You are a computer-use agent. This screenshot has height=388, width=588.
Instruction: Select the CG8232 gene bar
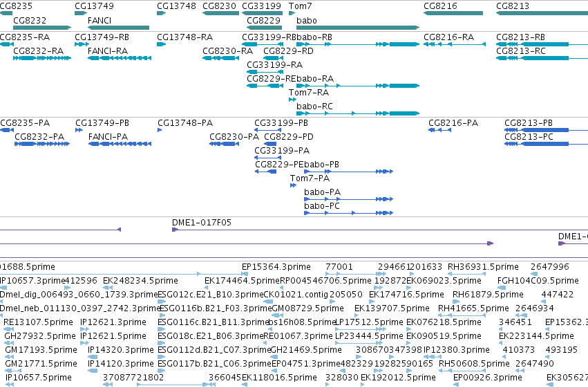point(42,28)
